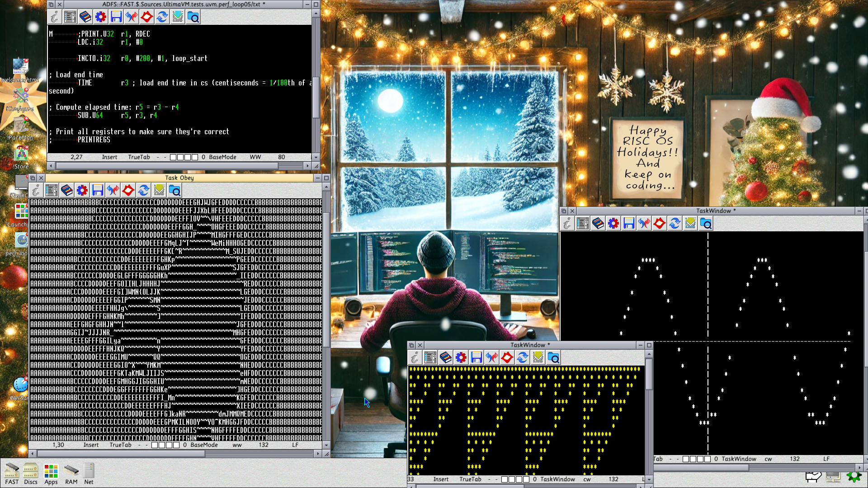Screen dimensions: 868x488
Task: Click the red diamond icon in yellow-star TaskWindow toolbar
Action: (x=507, y=357)
